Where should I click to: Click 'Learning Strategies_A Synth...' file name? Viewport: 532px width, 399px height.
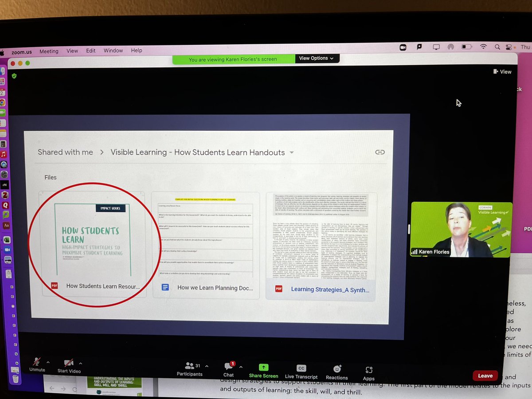tap(330, 289)
